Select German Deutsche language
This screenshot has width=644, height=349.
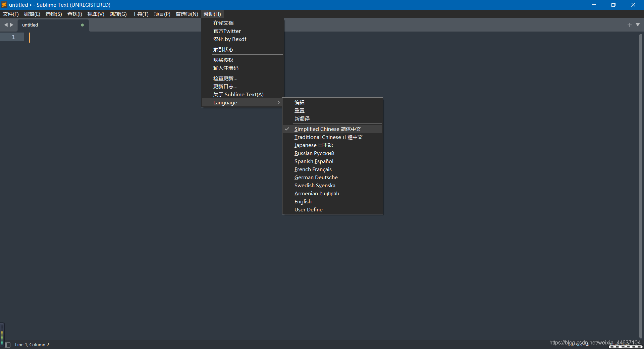[332, 177]
